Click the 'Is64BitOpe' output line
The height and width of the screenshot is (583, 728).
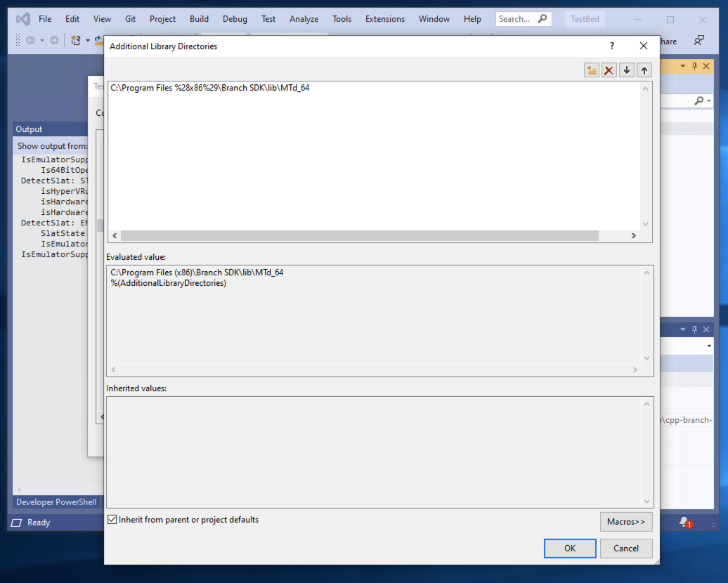click(64, 170)
